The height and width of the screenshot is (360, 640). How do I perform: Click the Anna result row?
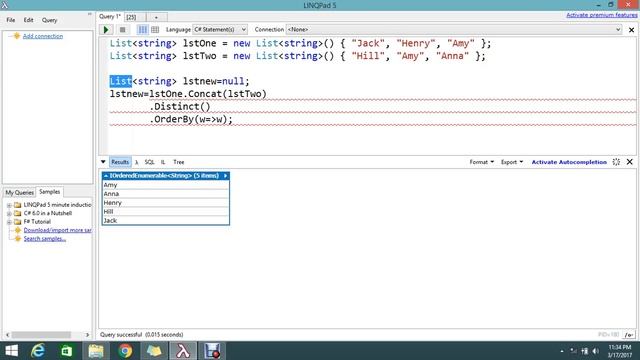[x=166, y=194]
